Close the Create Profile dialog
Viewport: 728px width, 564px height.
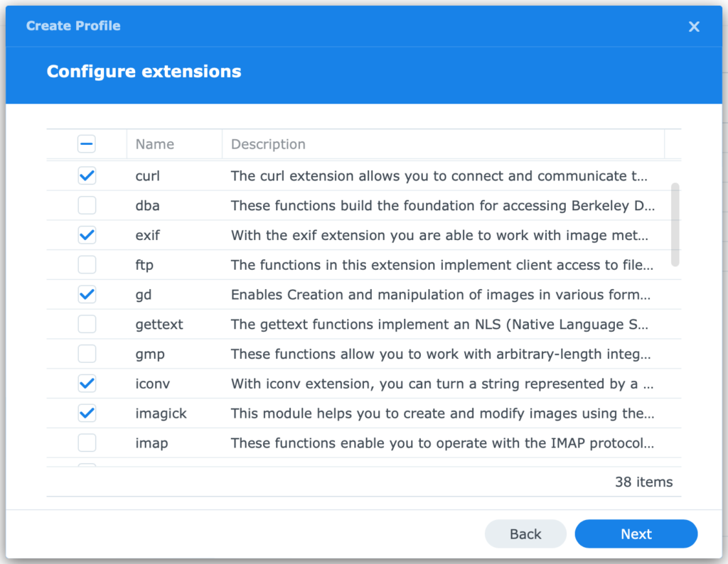click(694, 26)
